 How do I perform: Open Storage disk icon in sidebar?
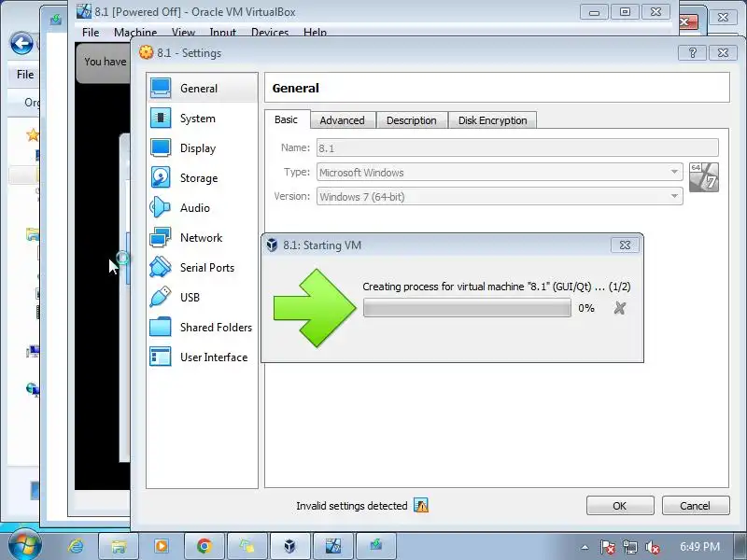tap(161, 177)
